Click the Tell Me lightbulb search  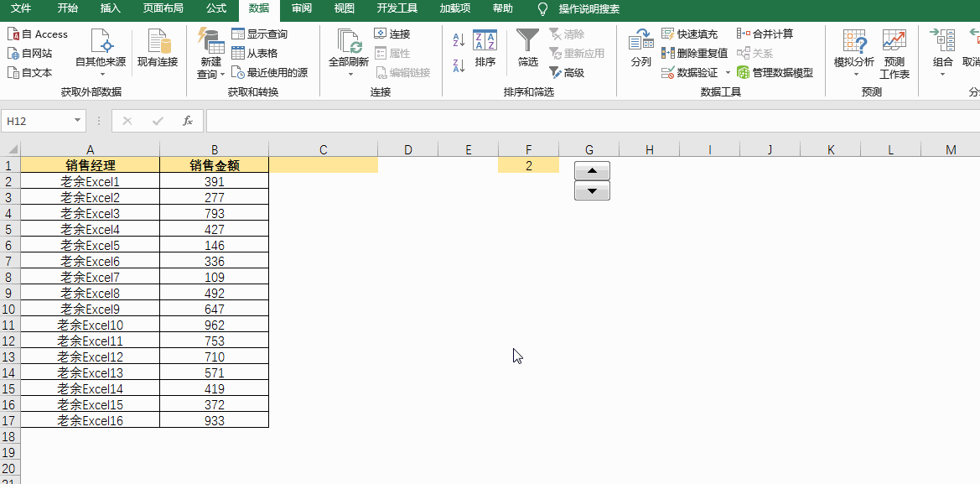[x=543, y=8]
